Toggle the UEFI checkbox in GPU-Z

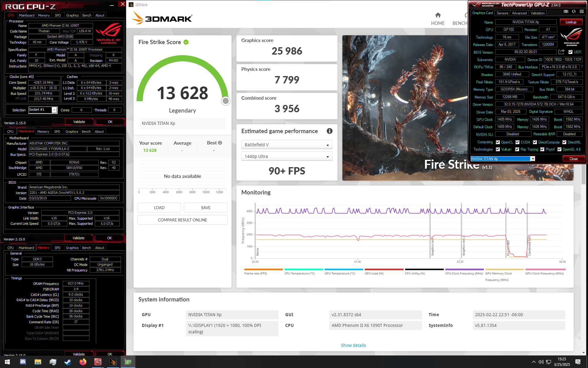(570, 52)
